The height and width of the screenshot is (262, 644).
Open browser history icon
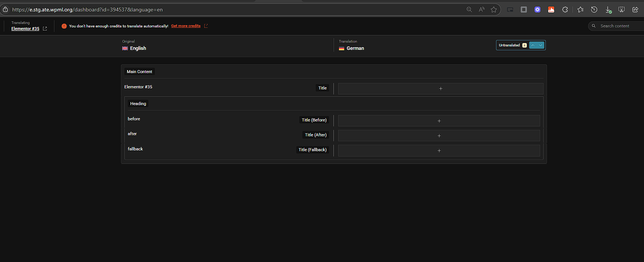point(594,10)
